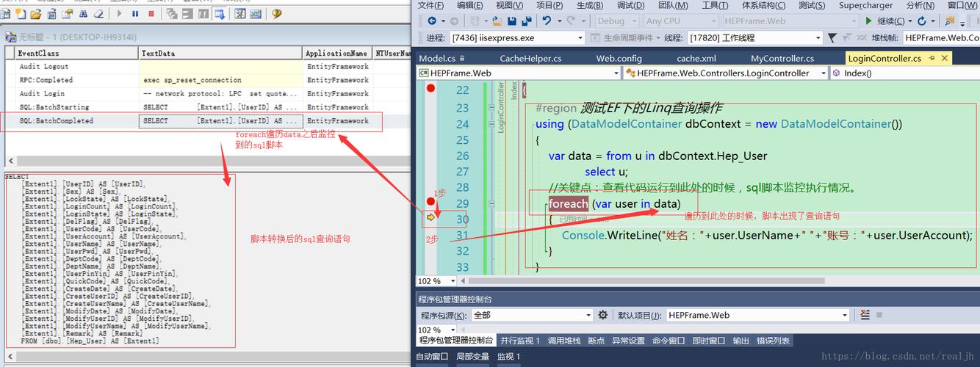The height and width of the screenshot is (367, 980).
Task: Open package manager settings gear icon
Action: click(602, 315)
